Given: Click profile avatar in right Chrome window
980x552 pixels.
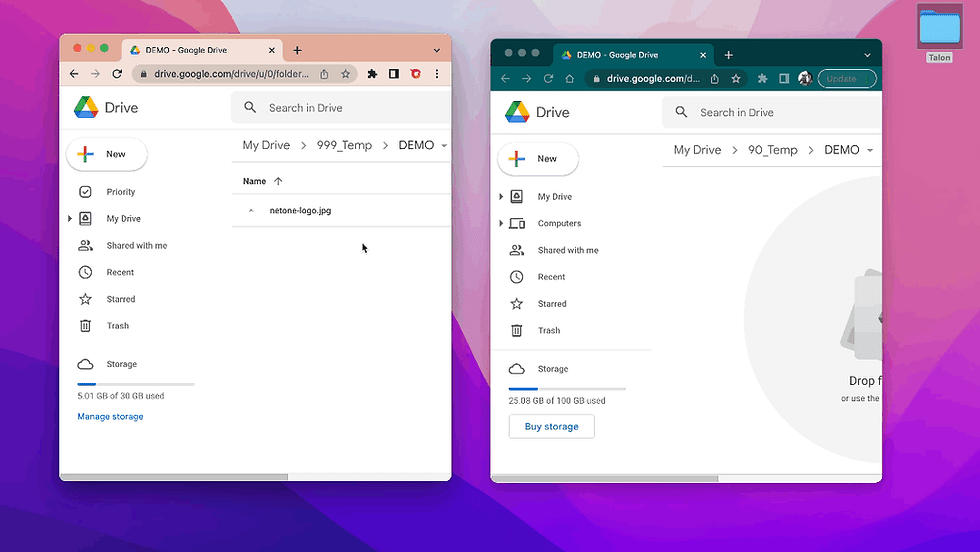Looking at the screenshot, I should pyautogui.click(x=805, y=79).
